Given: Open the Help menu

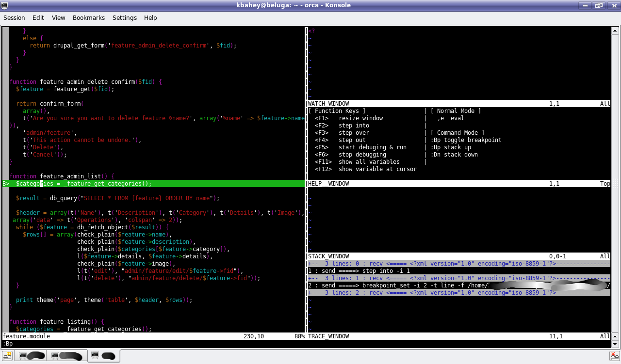Looking at the screenshot, I should coord(150,17).
